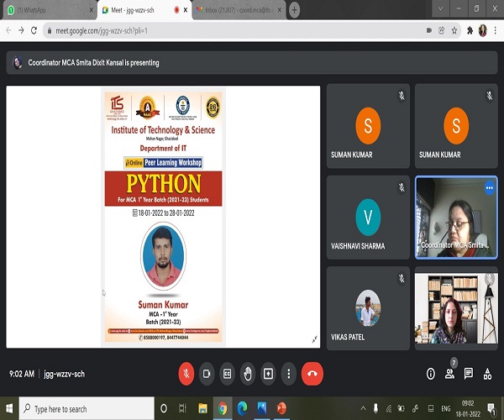View site information lock icon
The width and height of the screenshot is (504, 420).
point(50,31)
